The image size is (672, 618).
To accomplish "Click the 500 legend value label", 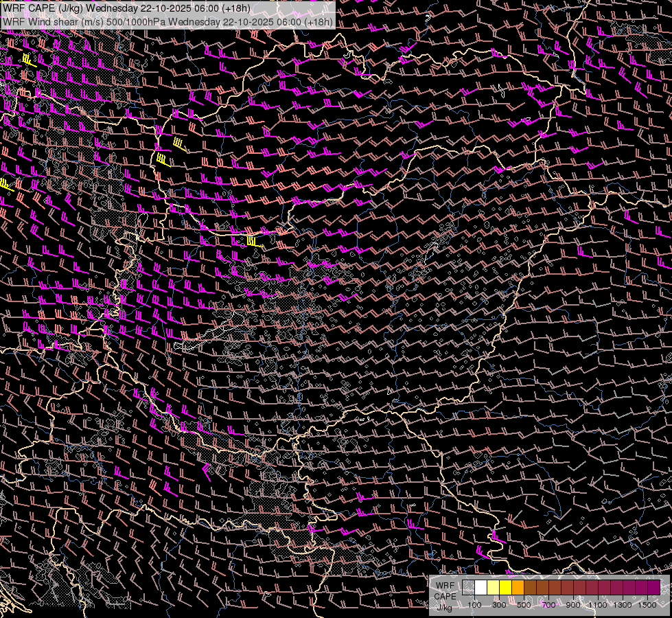I will click(x=524, y=605).
